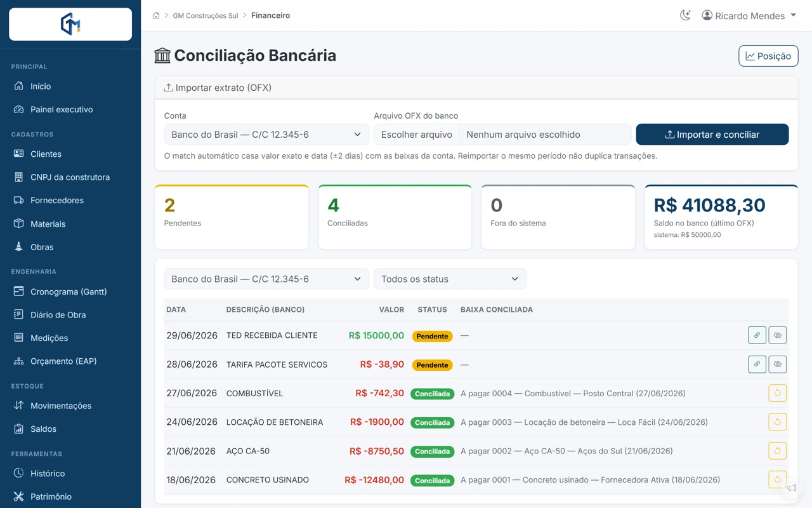Image resolution: width=812 pixels, height=508 pixels.
Task: Click the R$ 41088,30 balance value
Action: [x=709, y=204]
